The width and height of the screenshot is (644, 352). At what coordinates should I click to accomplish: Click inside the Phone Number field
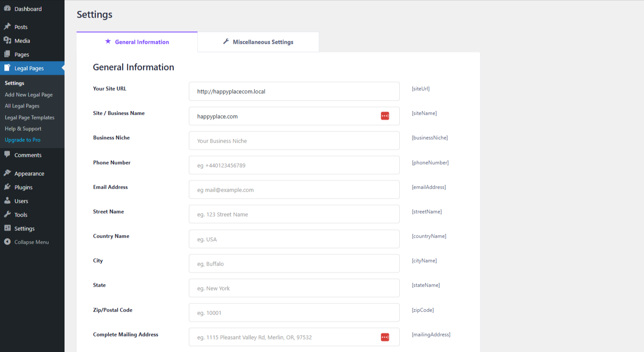(x=294, y=165)
